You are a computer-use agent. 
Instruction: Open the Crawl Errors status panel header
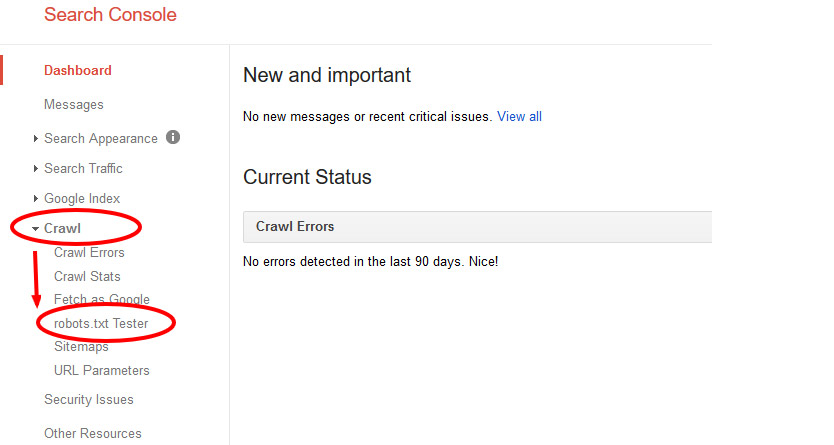tap(477, 227)
